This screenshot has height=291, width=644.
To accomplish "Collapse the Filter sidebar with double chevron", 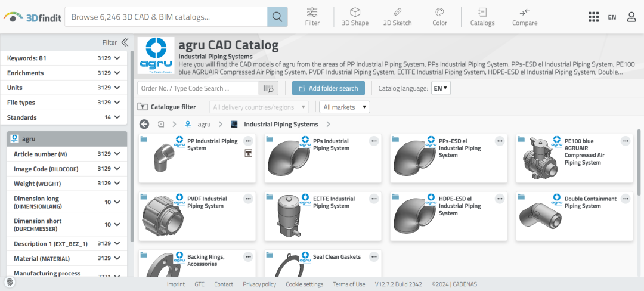I will [125, 42].
